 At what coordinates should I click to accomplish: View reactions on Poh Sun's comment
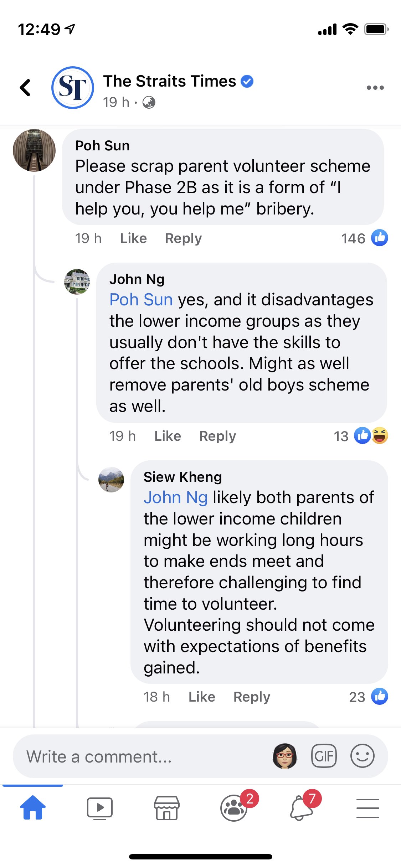[x=364, y=238]
